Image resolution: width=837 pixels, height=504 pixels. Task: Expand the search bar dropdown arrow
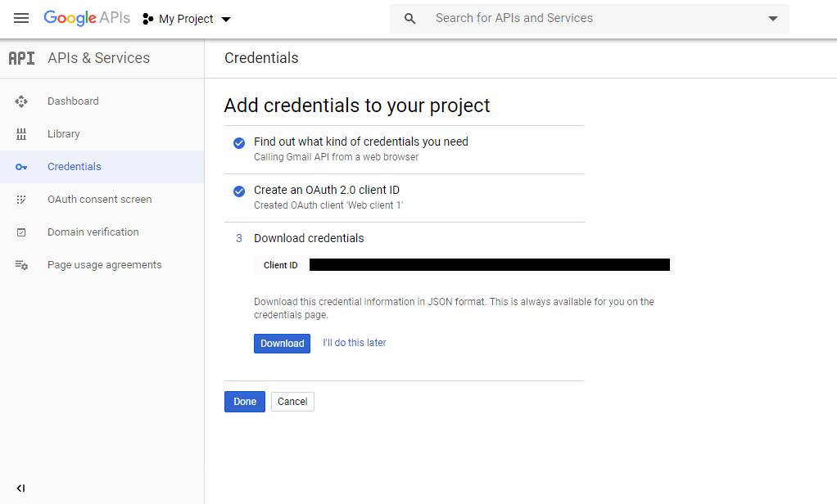tap(772, 19)
